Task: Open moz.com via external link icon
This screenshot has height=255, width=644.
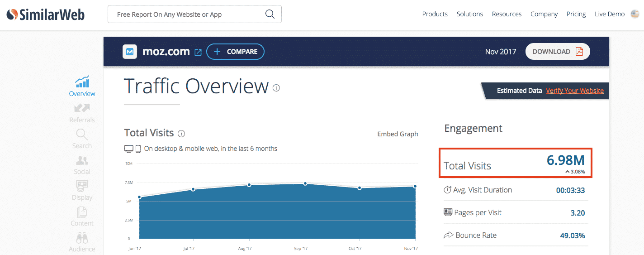Action: pos(198,52)
